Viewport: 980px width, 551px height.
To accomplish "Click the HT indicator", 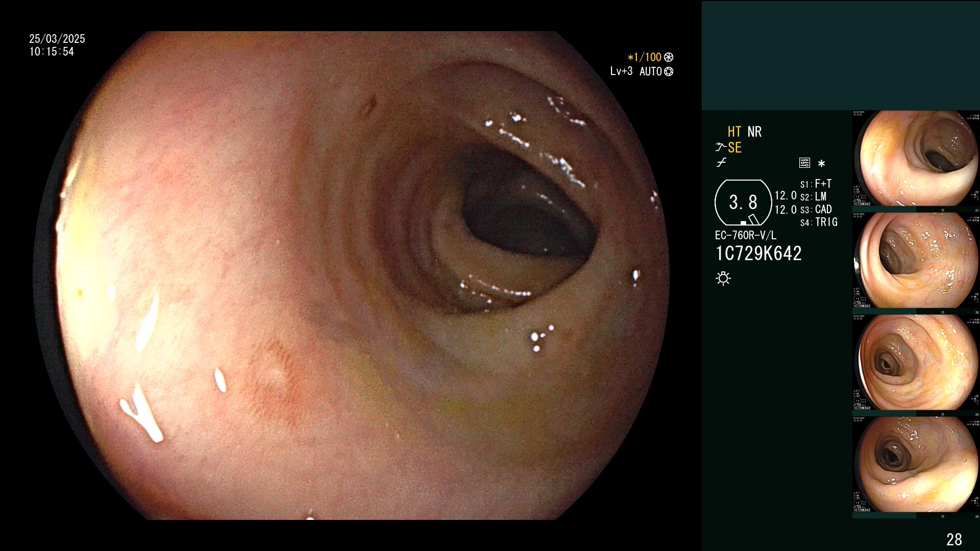I will [x=734, y=132].
